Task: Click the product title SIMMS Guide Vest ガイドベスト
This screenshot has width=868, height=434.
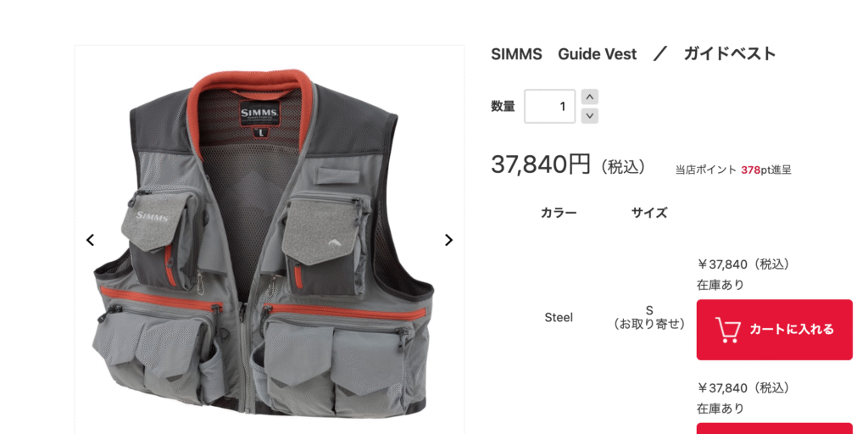Action: click(633, 54)
